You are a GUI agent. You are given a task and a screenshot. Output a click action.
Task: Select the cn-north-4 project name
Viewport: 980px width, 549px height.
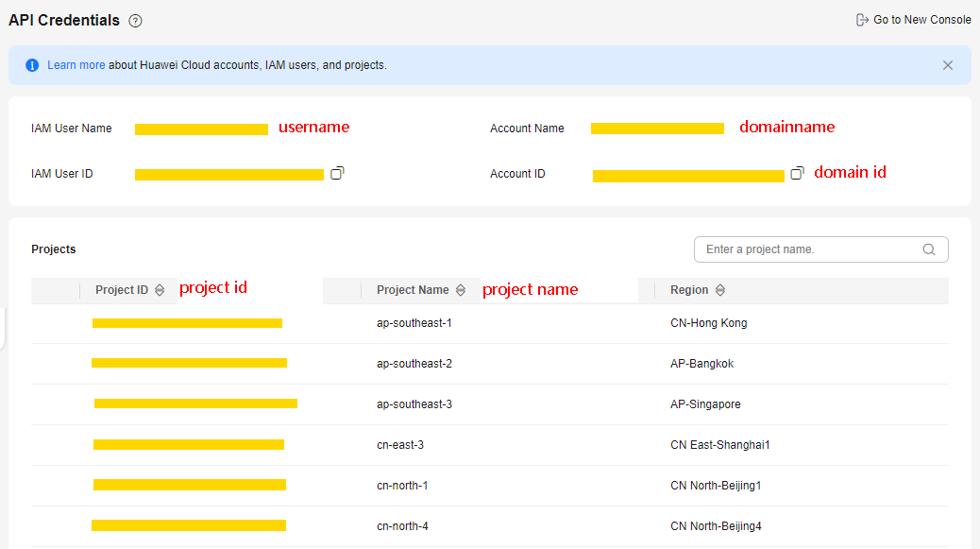pyautogui.click(x=402, y=526)
